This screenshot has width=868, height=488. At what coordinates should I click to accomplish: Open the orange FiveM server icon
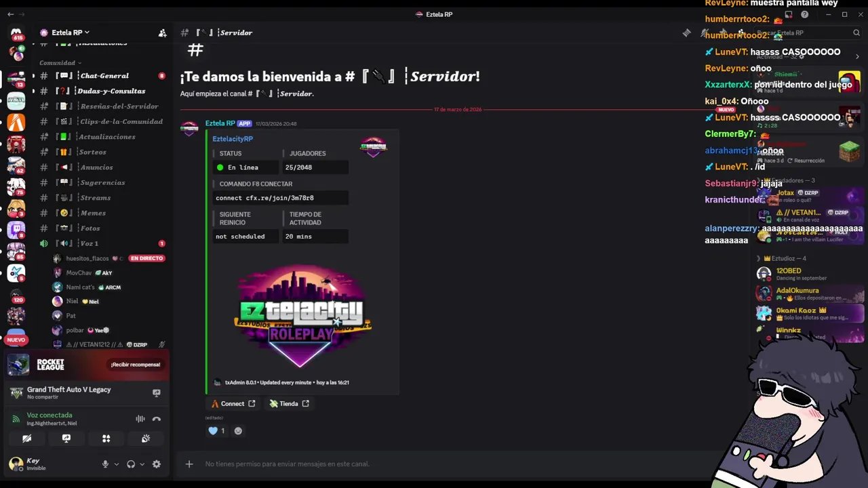coord(16,122)
